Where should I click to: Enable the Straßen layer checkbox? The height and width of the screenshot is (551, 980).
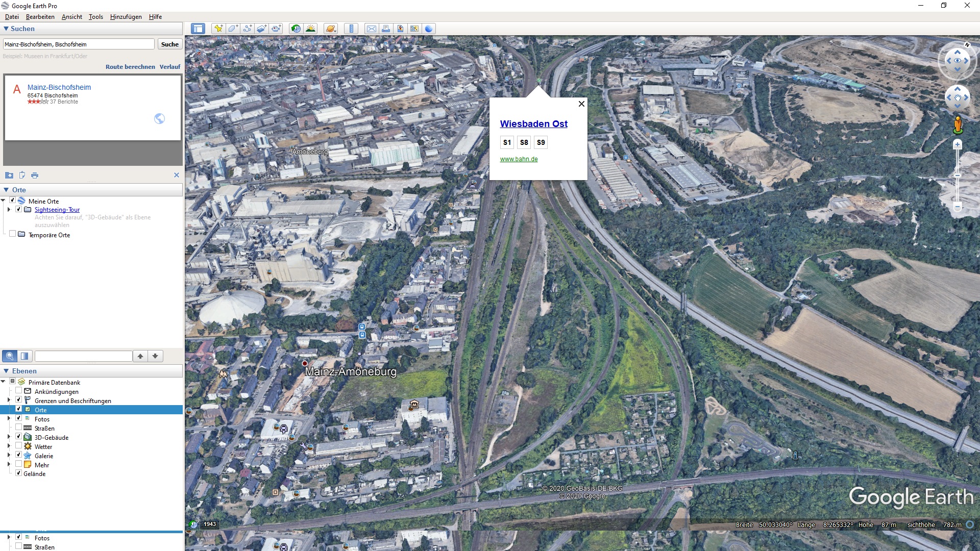[x=19, y=428]
